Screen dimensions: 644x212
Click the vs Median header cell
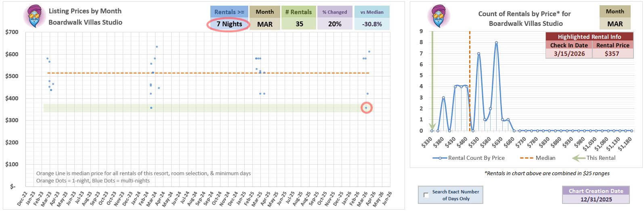click(x=372, y=12)
